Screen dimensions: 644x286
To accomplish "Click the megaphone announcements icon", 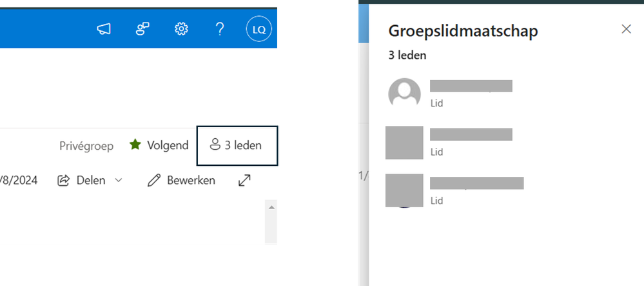I will click(x=104, y=29).
